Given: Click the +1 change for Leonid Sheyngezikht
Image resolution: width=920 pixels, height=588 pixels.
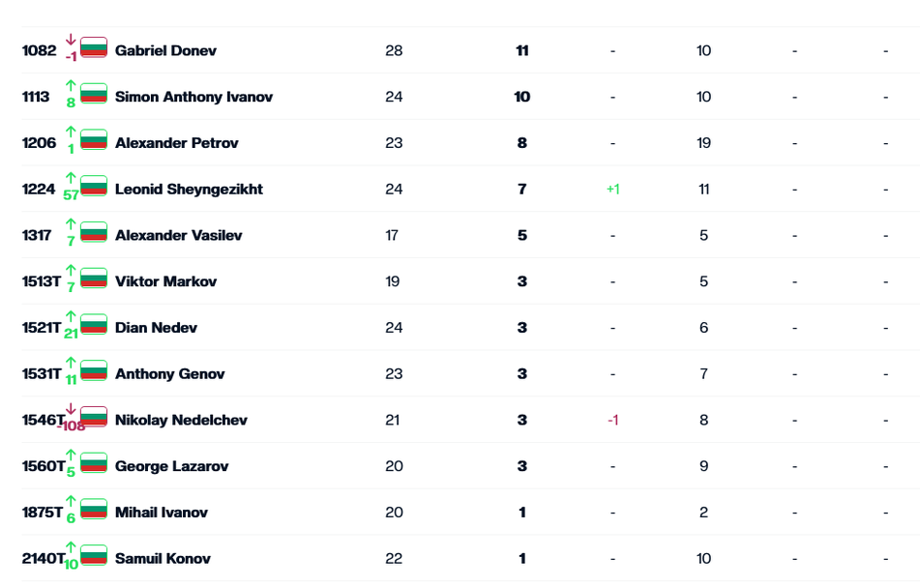Looking at the screenshot, I should click(x=612, y=189).
